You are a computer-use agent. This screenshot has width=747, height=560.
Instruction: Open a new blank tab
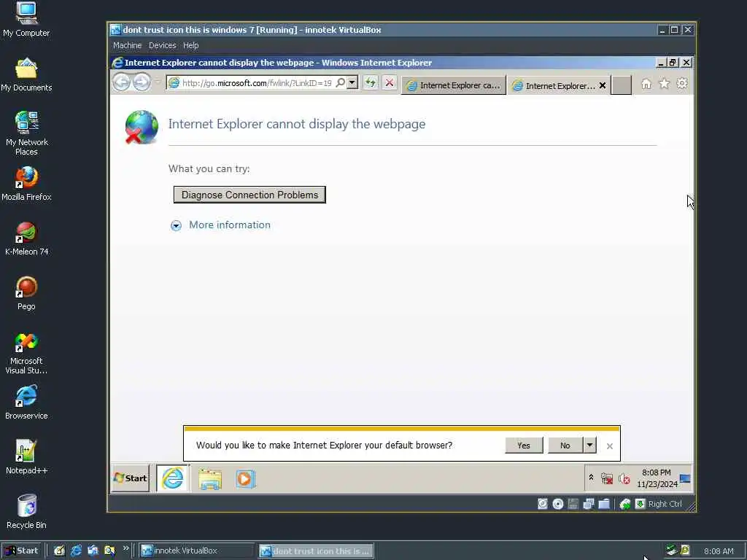(x=622, y=86)
